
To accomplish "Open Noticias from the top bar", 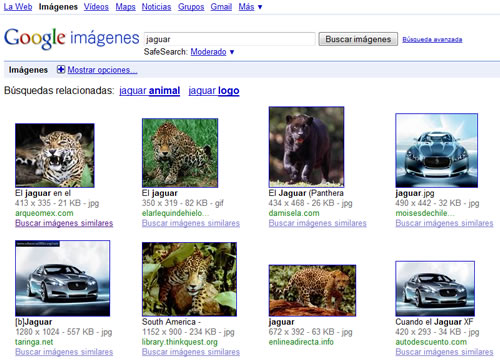I will coord(156,7).
